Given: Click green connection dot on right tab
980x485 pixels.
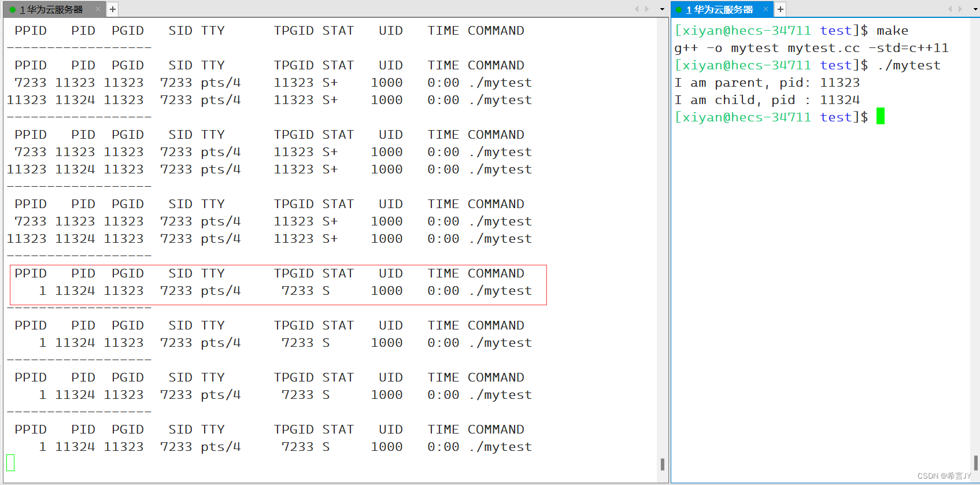Looking at the screenshot, I should pyautogui.click(x=679, y=10).
